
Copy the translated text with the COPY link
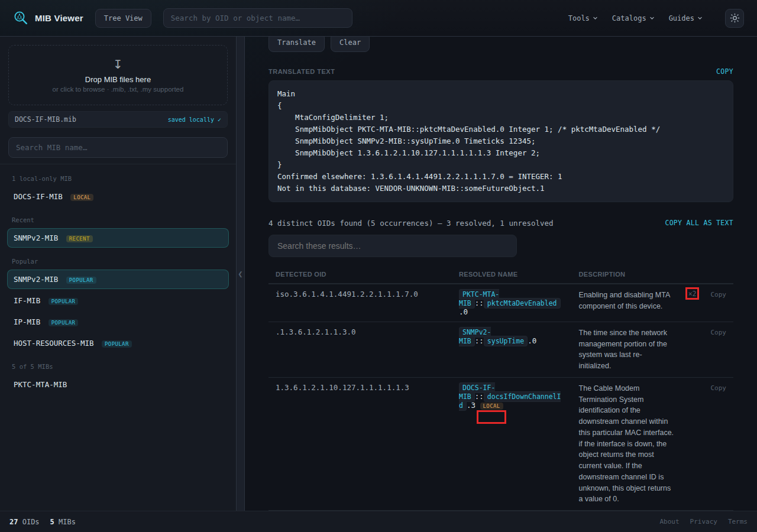click(x=724, y=72)
